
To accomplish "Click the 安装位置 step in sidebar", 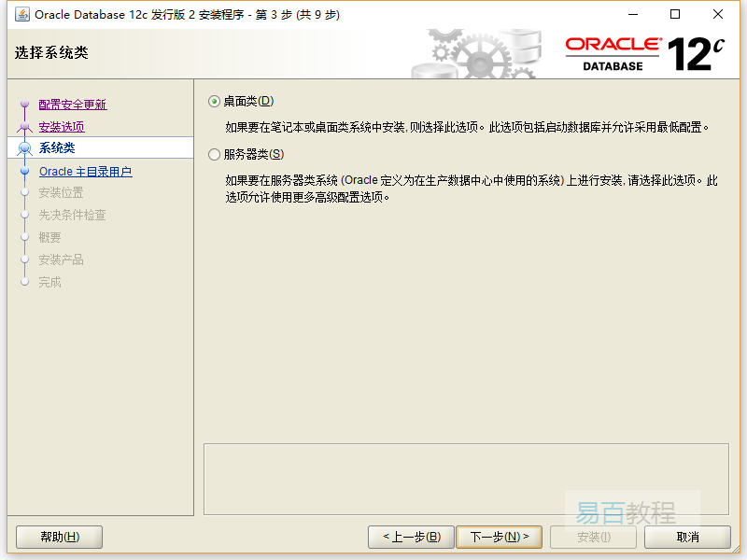I will pyautogui.click(x=61, y=193).
